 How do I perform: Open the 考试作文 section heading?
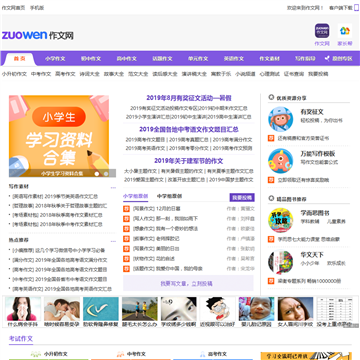(x=21, y=339)
